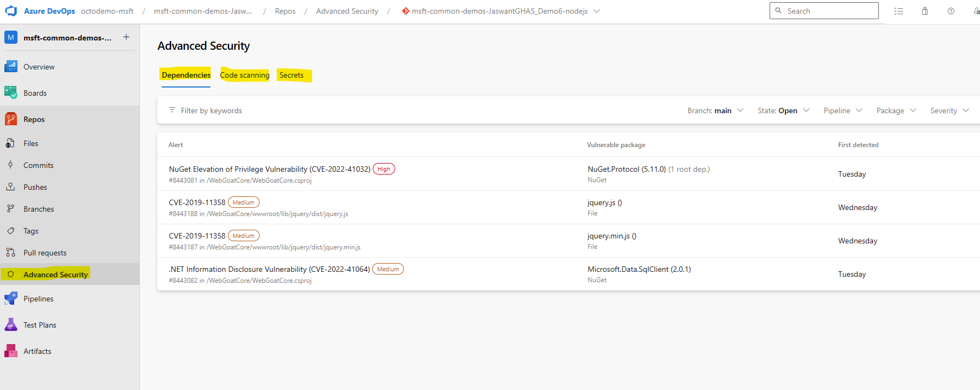Open the Pipeline filter dropdown
Image resolution: width=980 pixels, height=390 pixels.
coord(843,110)
